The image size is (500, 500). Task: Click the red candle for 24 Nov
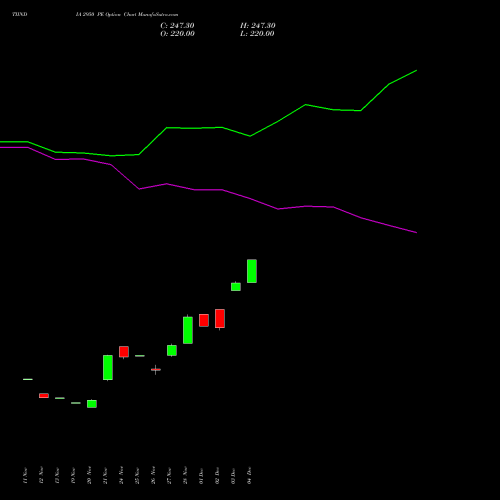124,352
